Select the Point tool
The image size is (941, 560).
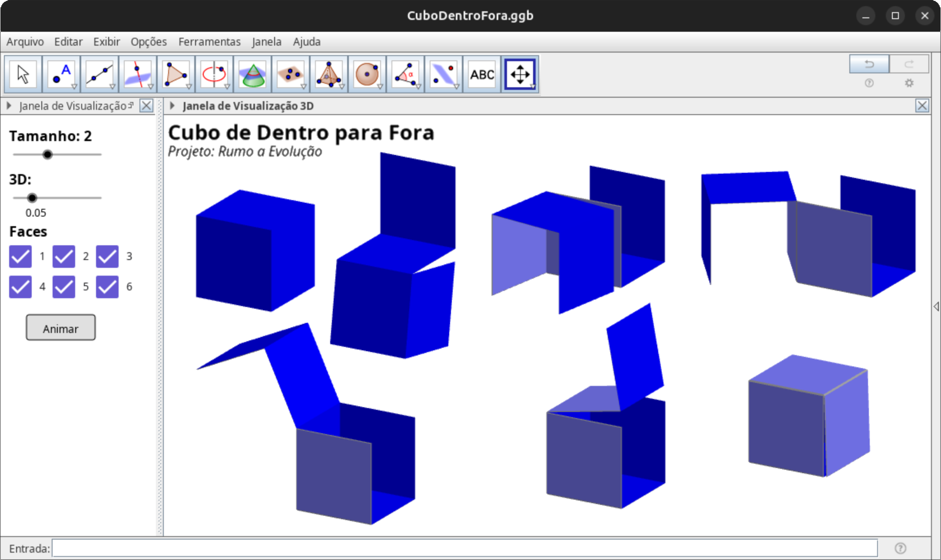[61, 74]
